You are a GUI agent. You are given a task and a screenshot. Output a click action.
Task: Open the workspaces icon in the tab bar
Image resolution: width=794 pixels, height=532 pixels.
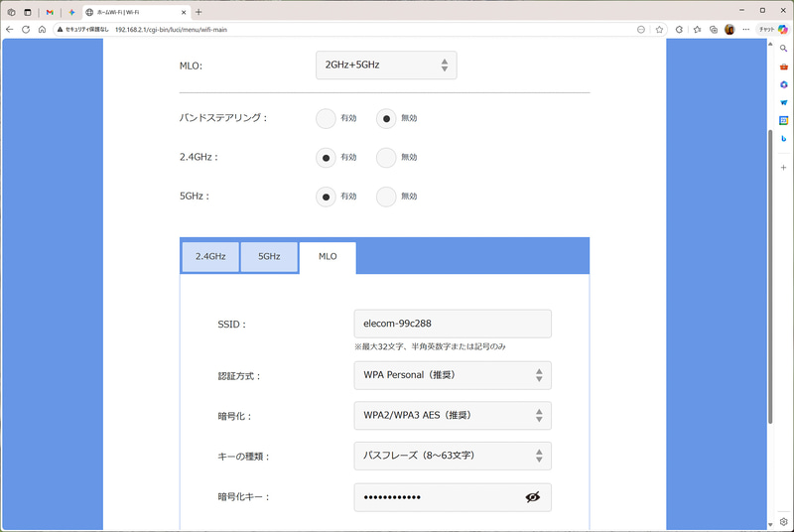click(11, 12)
